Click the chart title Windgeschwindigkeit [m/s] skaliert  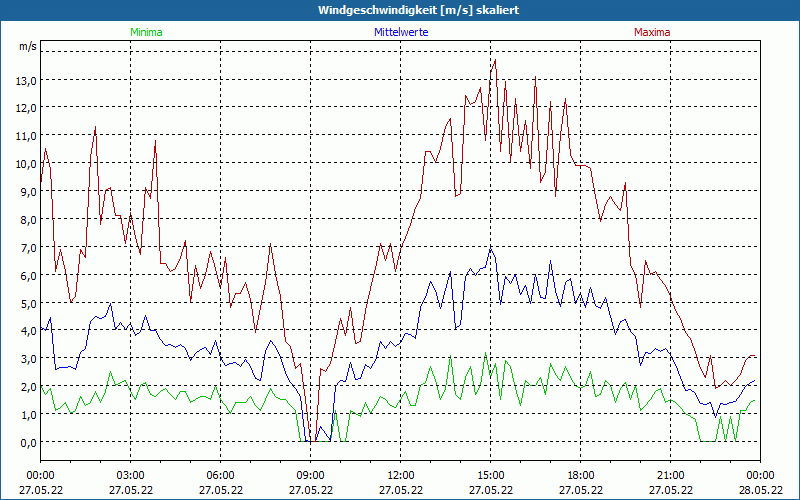(x=418, y=10)
